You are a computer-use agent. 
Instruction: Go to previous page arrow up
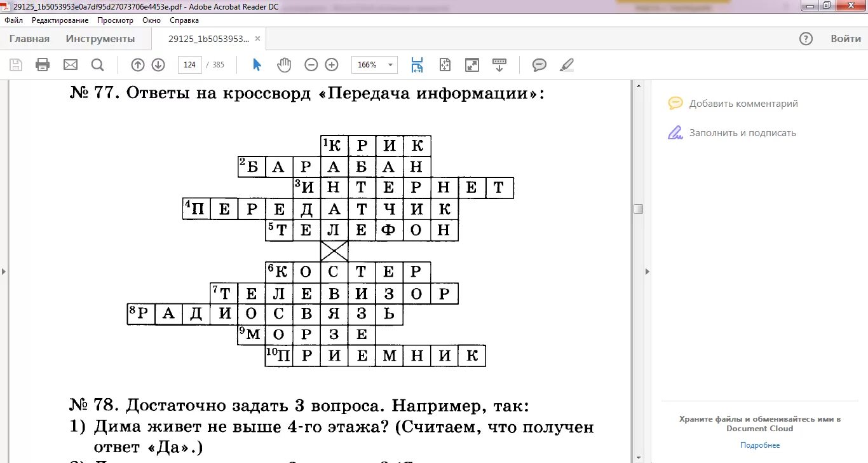point(138,64)
